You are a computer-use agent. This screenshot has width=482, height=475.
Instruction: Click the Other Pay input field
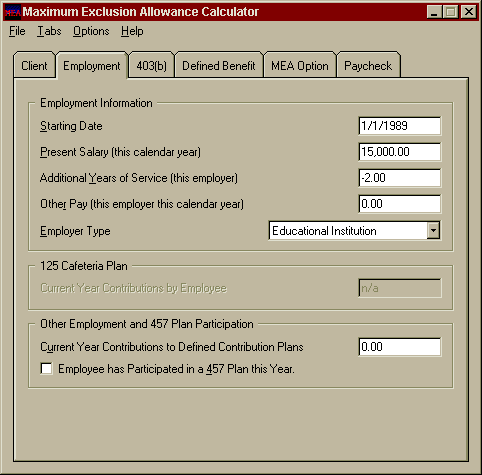coord(400,204)
